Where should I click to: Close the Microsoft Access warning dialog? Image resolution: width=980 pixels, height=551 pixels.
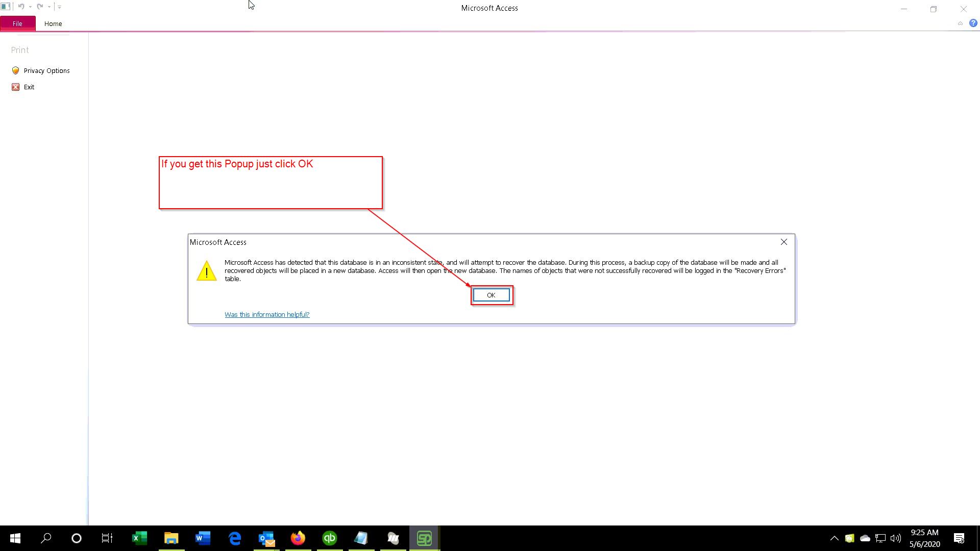tap(784, 242)
